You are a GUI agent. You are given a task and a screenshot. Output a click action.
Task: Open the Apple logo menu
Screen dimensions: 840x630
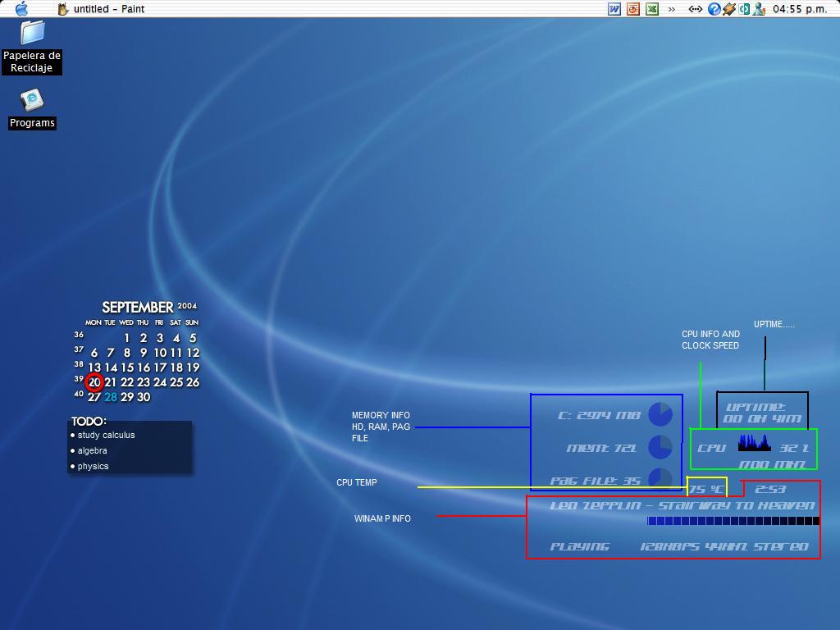(x=22, y=8)
